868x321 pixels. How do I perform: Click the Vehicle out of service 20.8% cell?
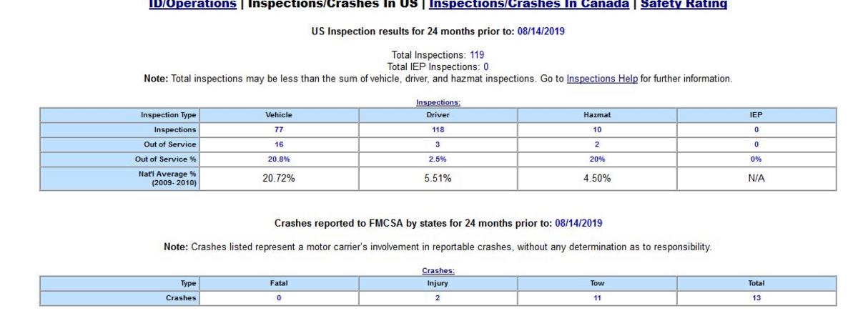[x=279, y=159]
